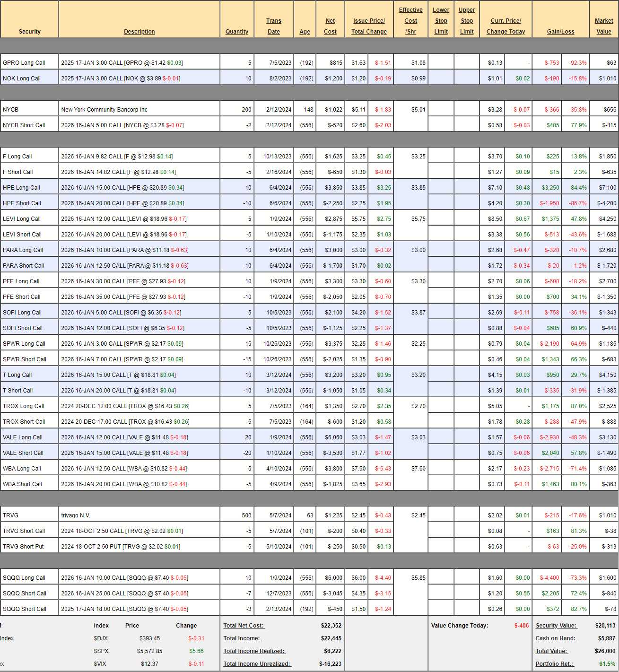Click the Age column header link

click(x=305, y=32)
